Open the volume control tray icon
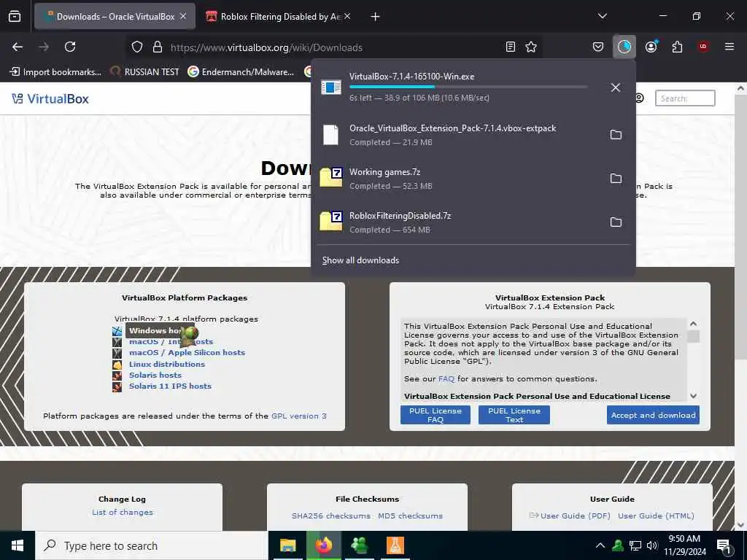 click(651, 545)
